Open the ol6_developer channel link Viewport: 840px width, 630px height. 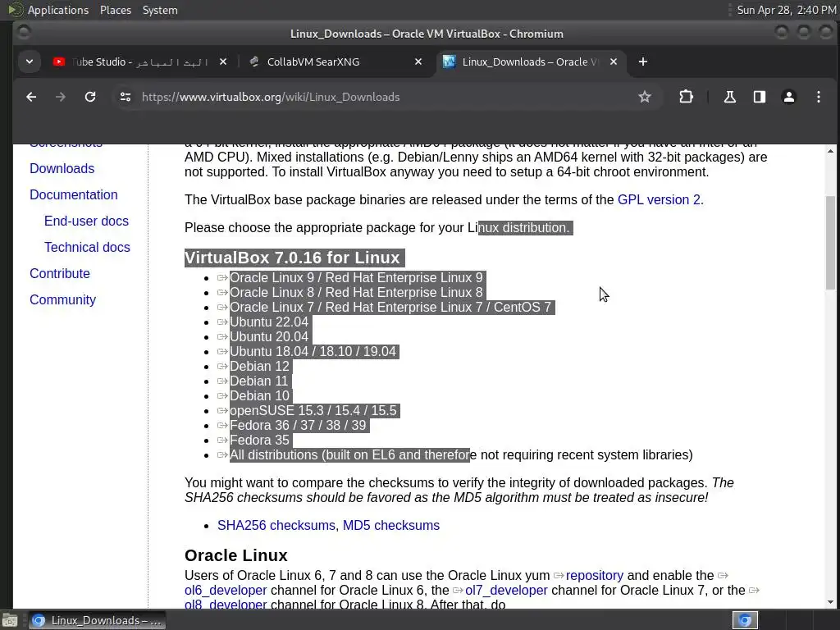[x=226, y=591]
